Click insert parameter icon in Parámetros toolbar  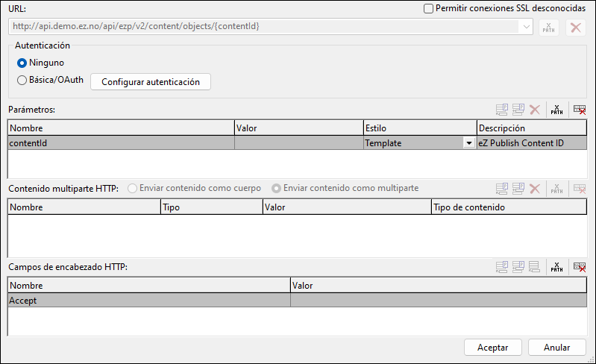point(518,110)
